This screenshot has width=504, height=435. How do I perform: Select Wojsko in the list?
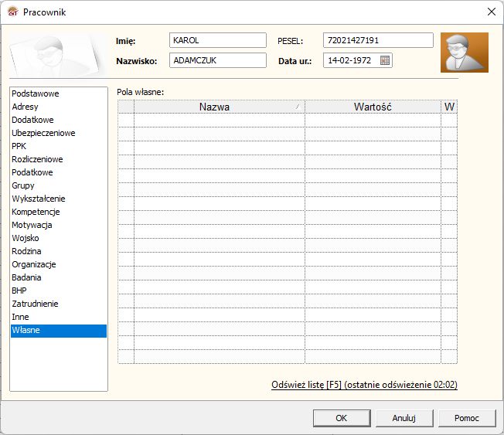point(59,238)
